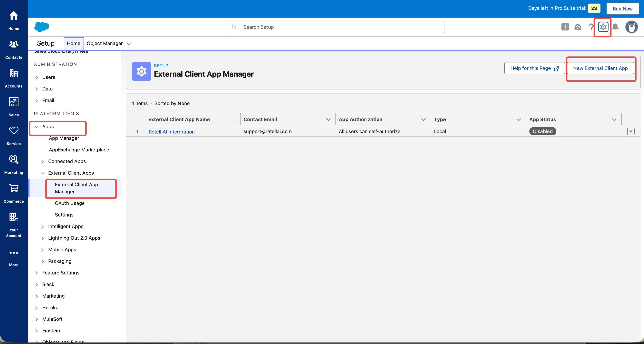
Task: Open the Object Manager tab dropdown chevron
Action: [x=129, y=44]
